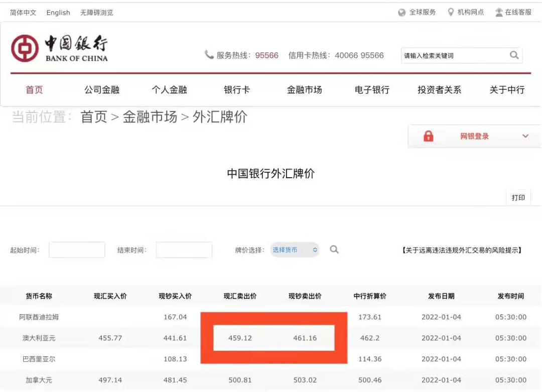The width and height of the screenshot is (542, 392).
Task: Click the 500.46 conversion rate cell
Action: click(370, 380)
